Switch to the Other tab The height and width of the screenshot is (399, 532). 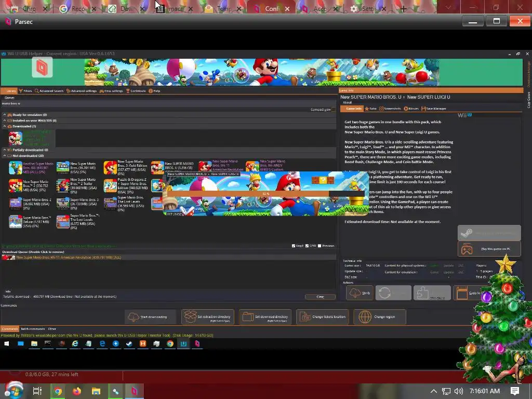52,329
